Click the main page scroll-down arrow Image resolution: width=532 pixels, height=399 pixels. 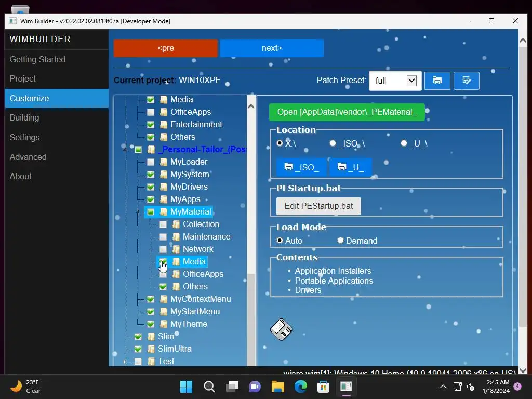point(523,370)
